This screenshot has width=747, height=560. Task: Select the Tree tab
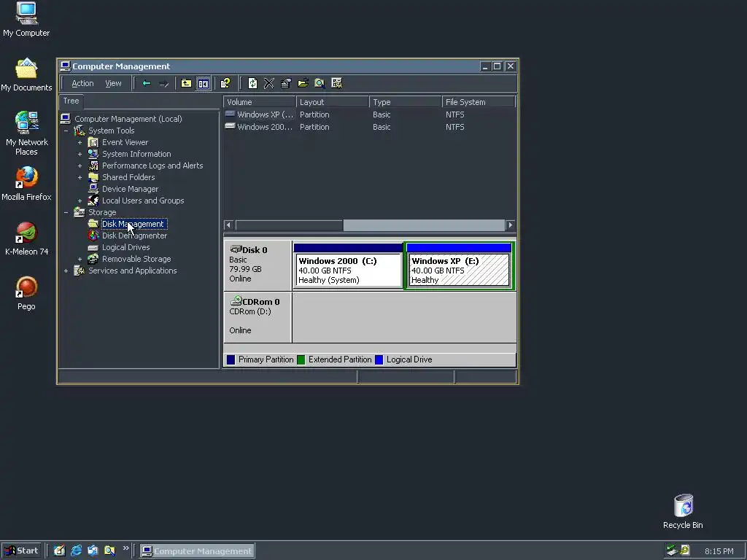coord(71,101)
